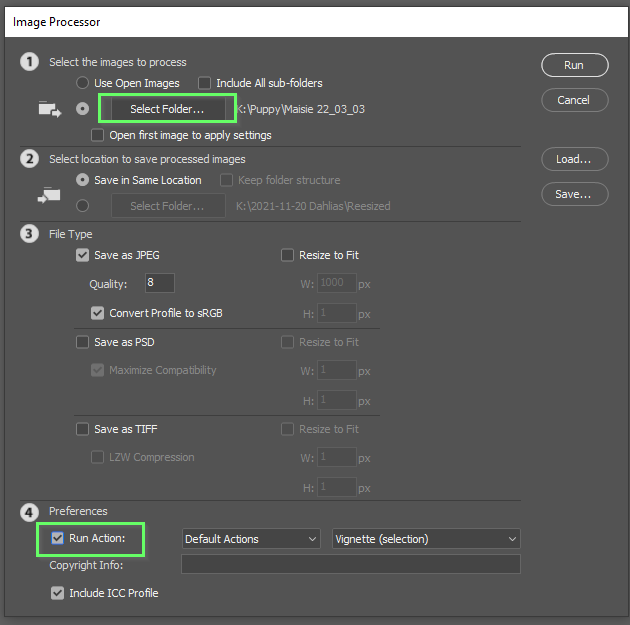
Task: Check the Save as PSD option
Action: [x=83, y=342]
